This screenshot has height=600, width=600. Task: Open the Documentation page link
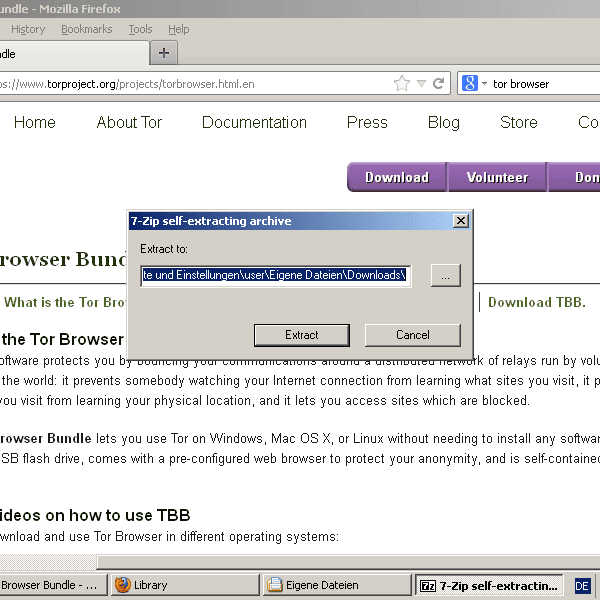(x=254, y=122)
